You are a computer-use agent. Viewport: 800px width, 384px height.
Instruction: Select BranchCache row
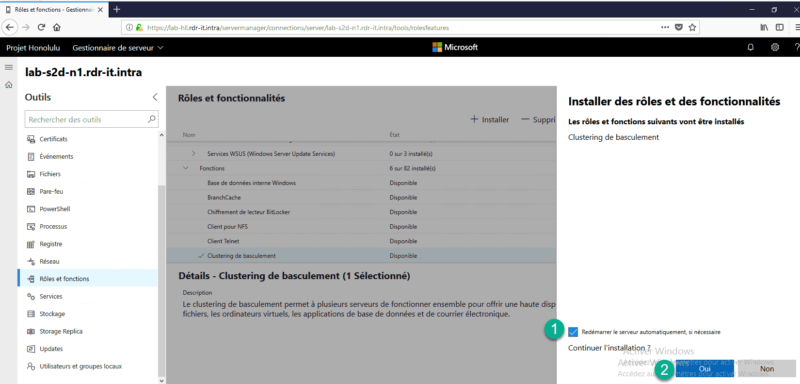coord(361,197)
